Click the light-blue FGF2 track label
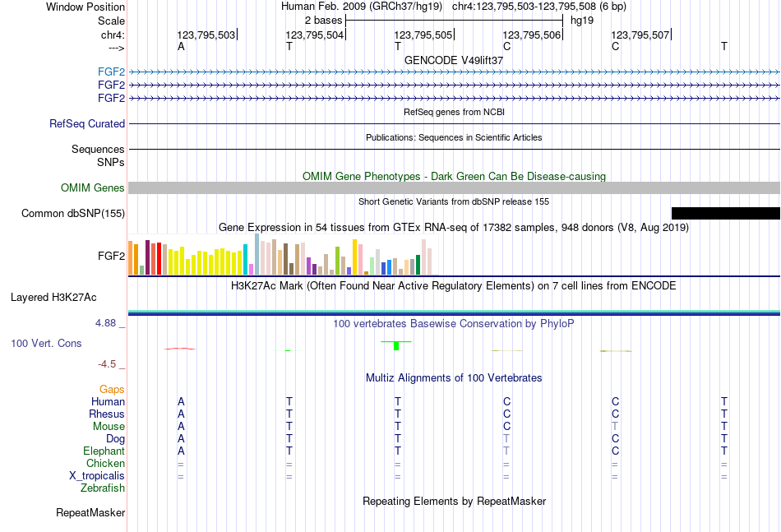 (111, 72)
